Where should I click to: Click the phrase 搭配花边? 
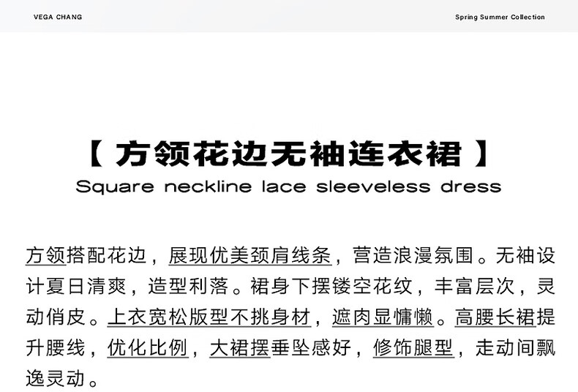coord(107,256)
